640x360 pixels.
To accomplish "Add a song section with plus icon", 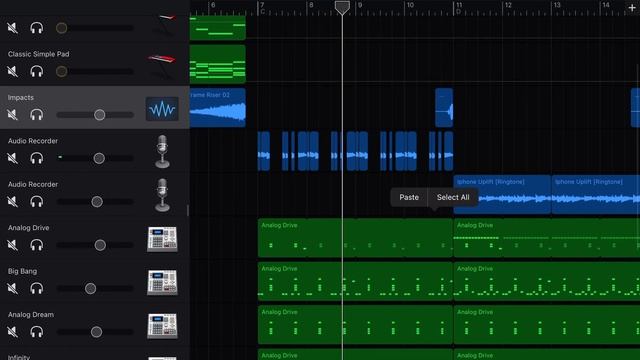I will 632,8.
